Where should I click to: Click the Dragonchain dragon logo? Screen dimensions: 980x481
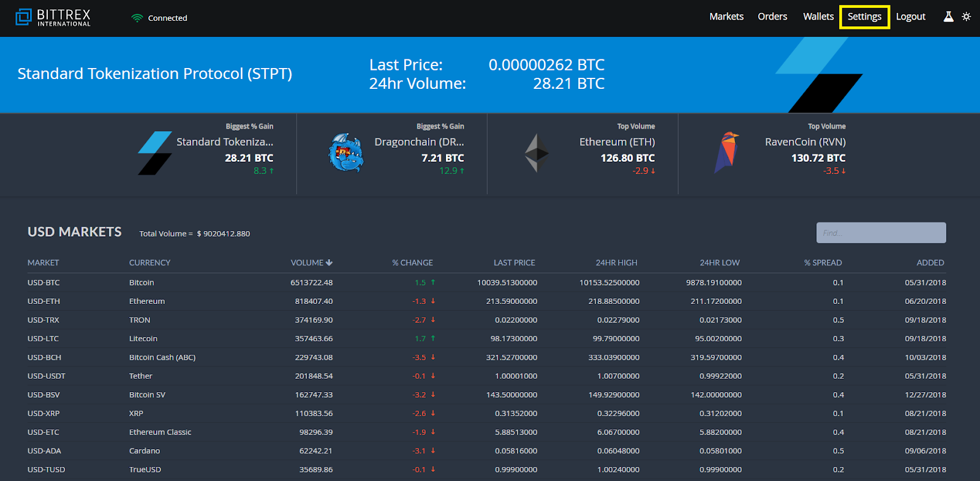(x=346, y=153)
